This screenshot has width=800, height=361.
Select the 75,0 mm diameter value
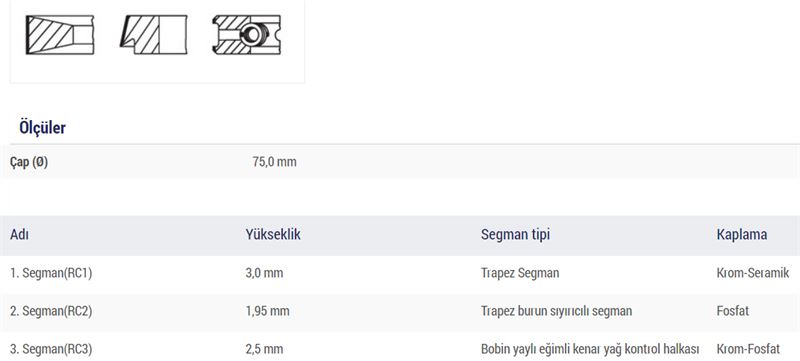click(x=274, y=162)
